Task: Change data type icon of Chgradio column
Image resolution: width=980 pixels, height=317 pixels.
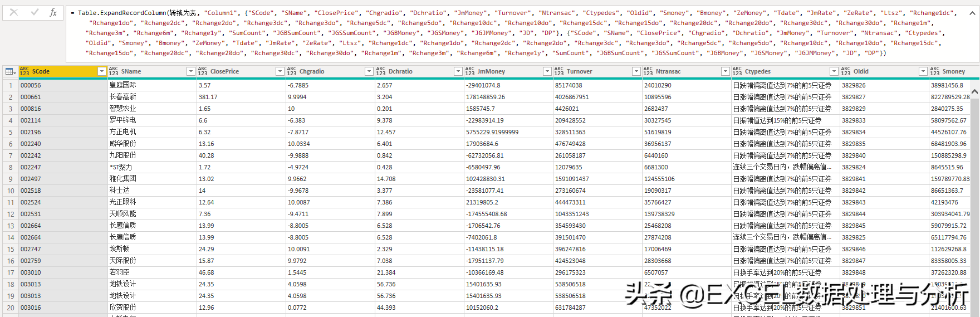Action: [292, 71]
